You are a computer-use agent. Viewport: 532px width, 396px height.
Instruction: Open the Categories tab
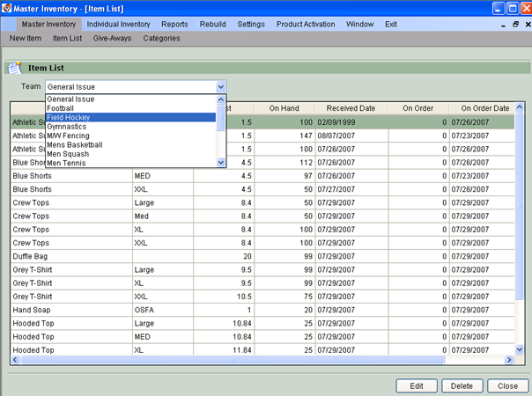click(x=161, y=39)
